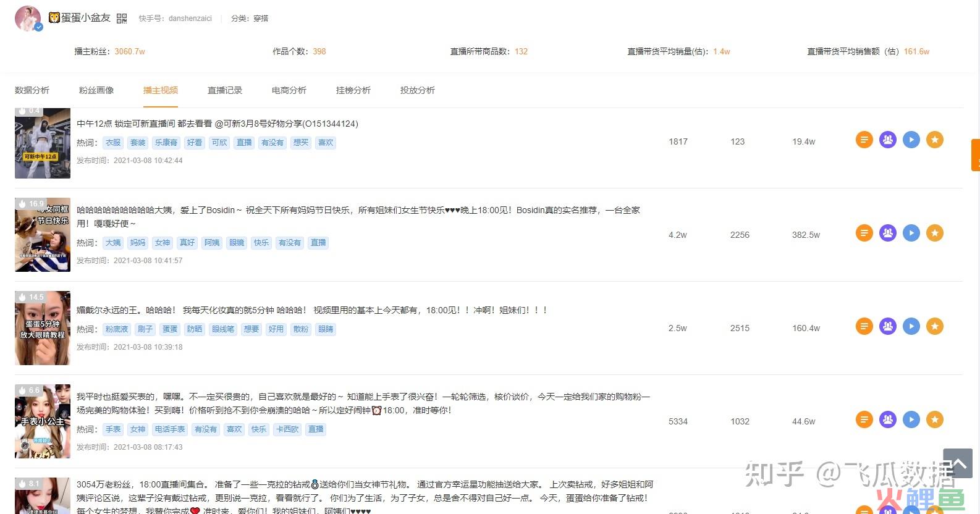Click hot word tag 衣服
Screen dimensions: 980x514
[x=113, y=143]
